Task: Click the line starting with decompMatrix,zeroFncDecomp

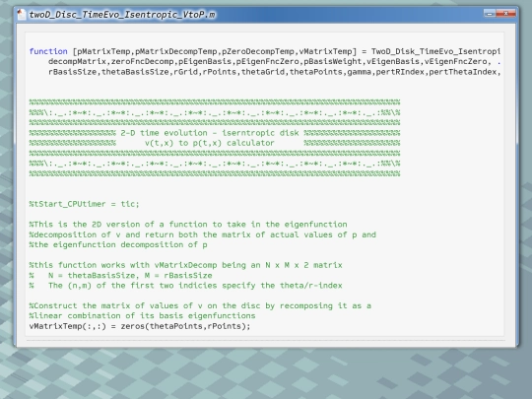Action: [274, 61]
